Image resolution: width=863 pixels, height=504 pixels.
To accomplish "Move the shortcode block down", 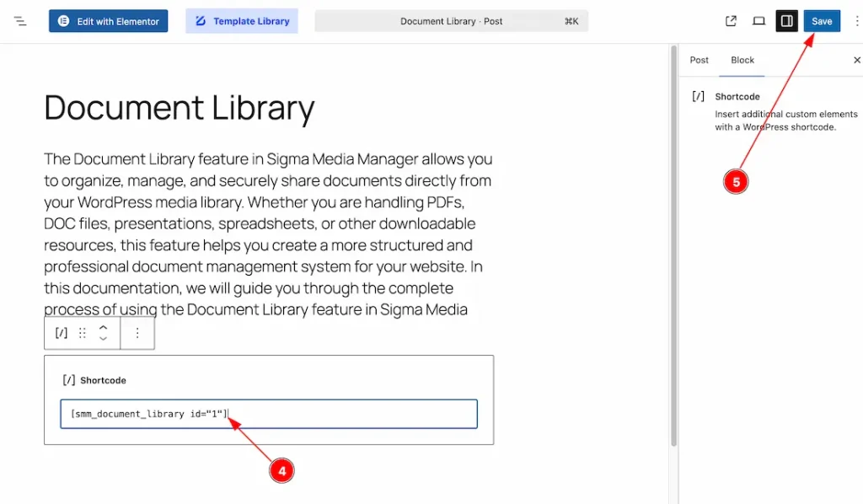I will pos(103,338).
